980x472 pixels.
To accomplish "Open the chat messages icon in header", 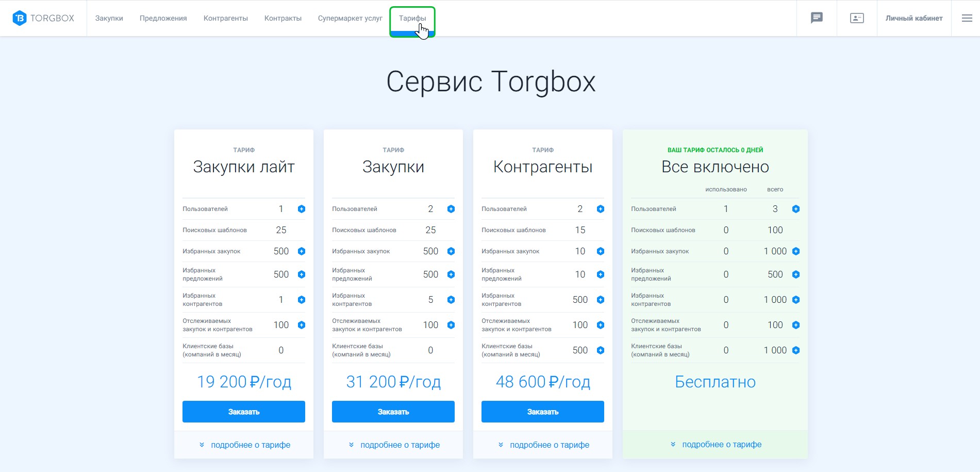I will (x=817, y=18).
